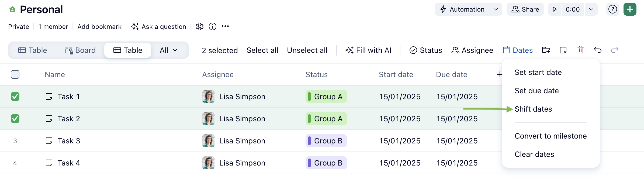Click the undo arrow icon
Screen dimensions: 644x179
pos(597,50)
